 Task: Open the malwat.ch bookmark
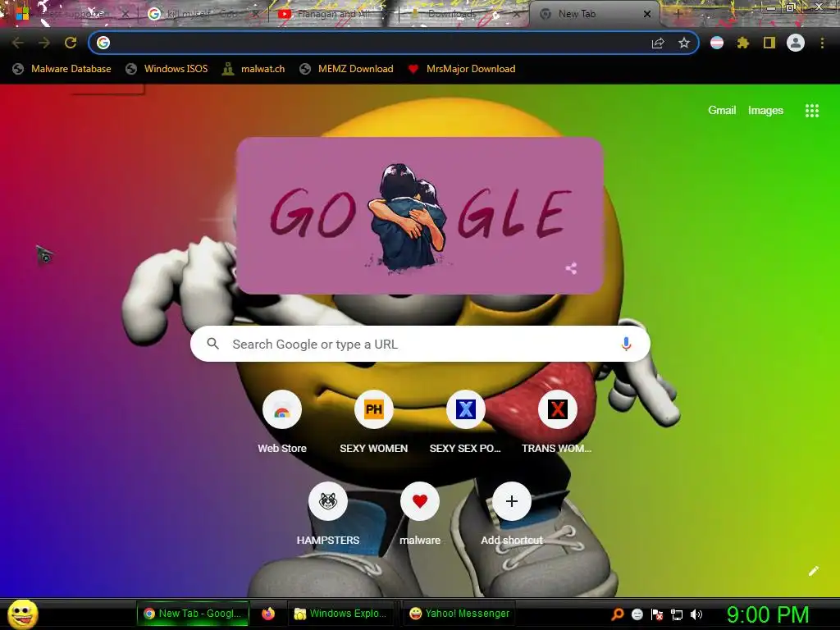coord(254,69)
